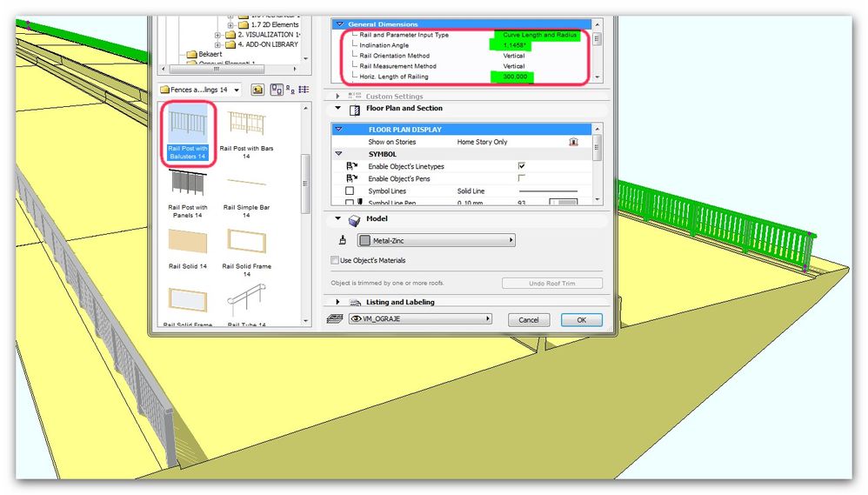Image resolution: width=868 pixels, height=495 pixels.
Task: Select Rail Solid 14 object
Action: tap(188, 249)
